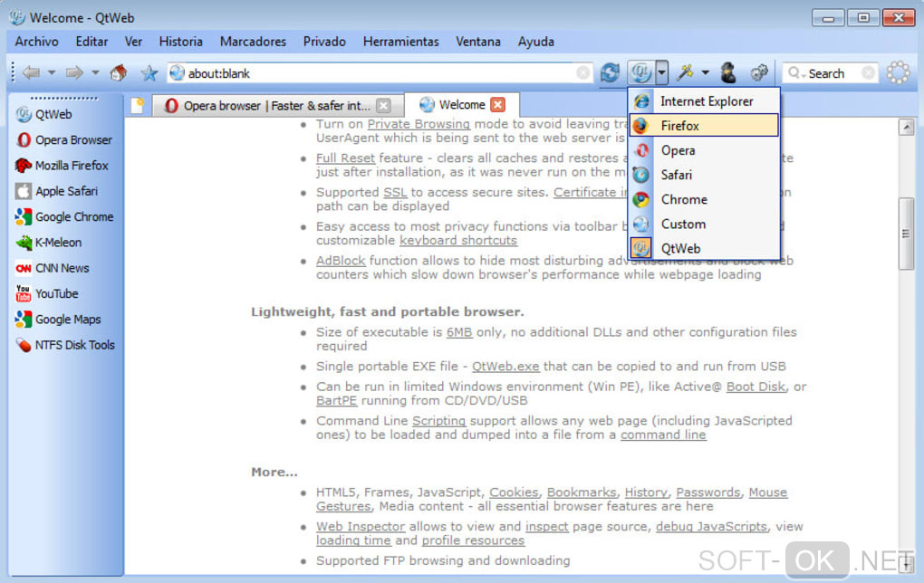Click the Back navigation arrow
Viewport: 924px width, 583px height.
pos(31,73)
